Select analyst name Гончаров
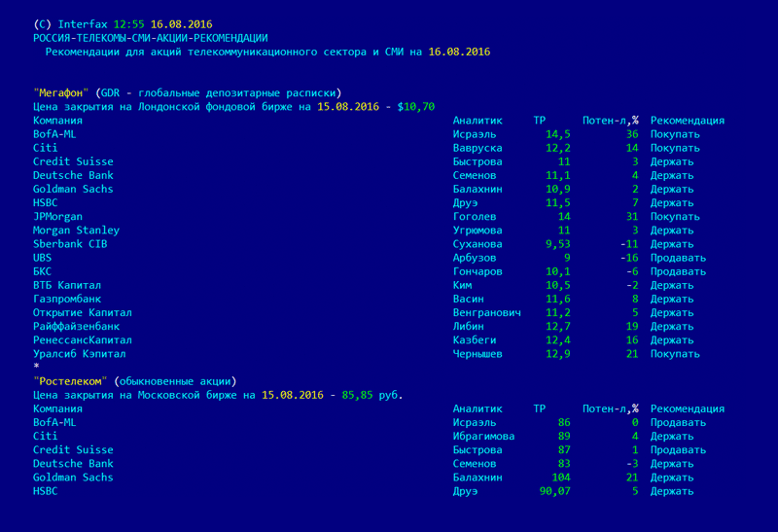 tap(477, 271)
